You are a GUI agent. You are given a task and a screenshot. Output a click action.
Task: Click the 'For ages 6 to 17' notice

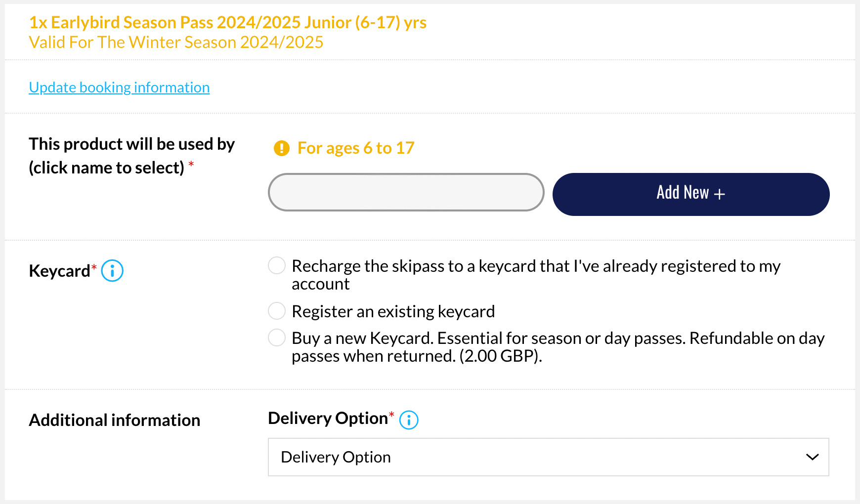coord(356,148)
